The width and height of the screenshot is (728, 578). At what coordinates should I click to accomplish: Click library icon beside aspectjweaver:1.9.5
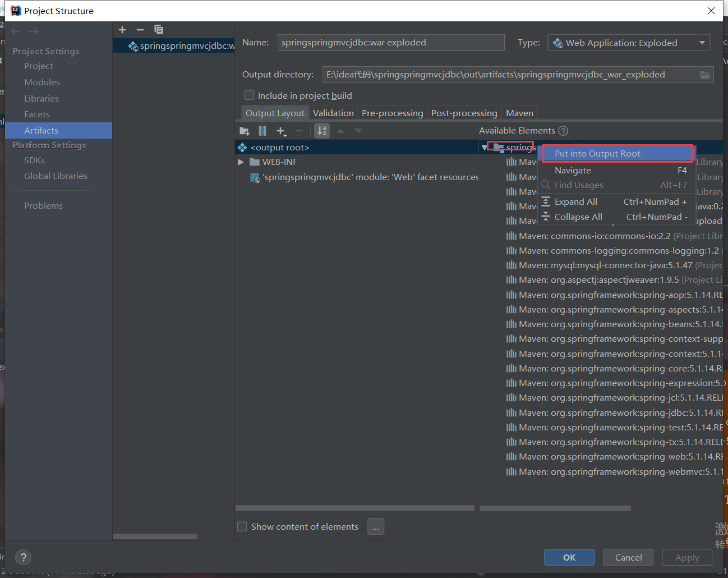click(x=512, y=279)
